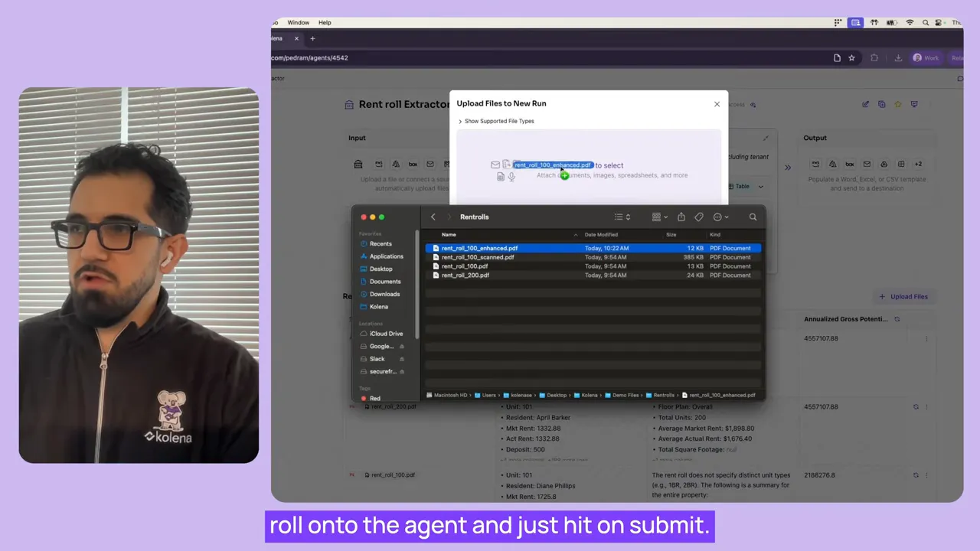Click the Upload Files button

(x=903, y=296)
